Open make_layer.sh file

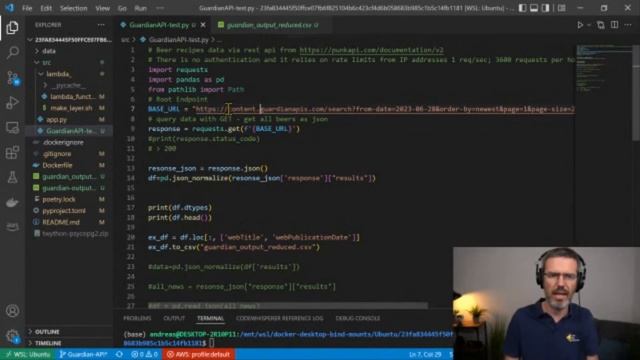click(x=71, y=108)
